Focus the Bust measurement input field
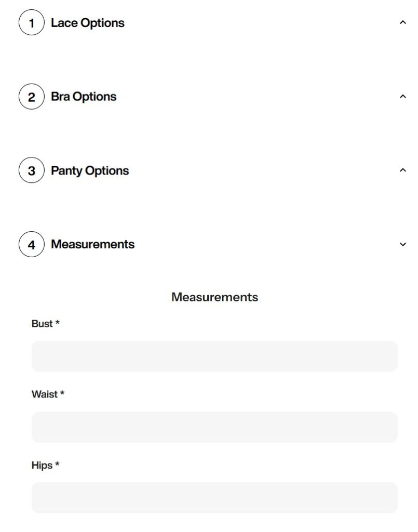Screen dimensions: 418x532 click(x=214, y=356)
